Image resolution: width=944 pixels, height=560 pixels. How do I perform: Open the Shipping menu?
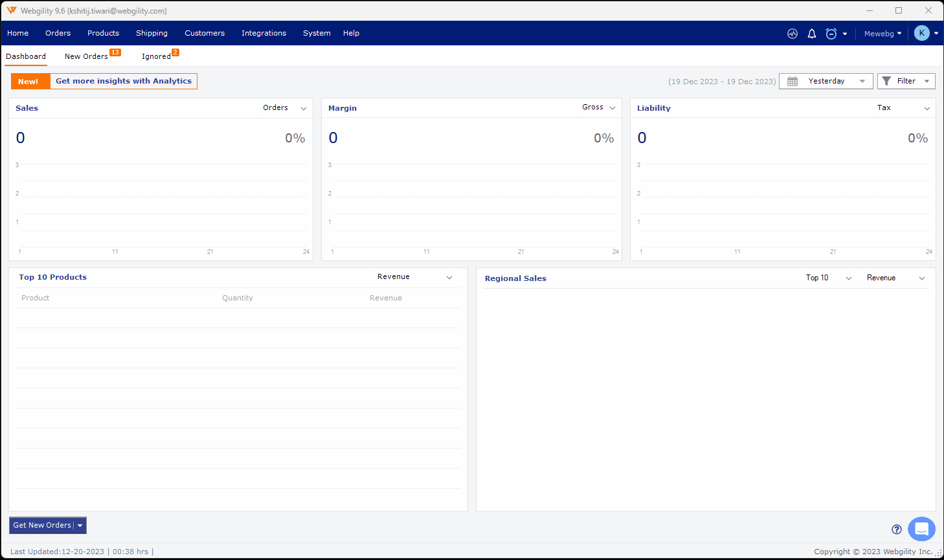152,33
